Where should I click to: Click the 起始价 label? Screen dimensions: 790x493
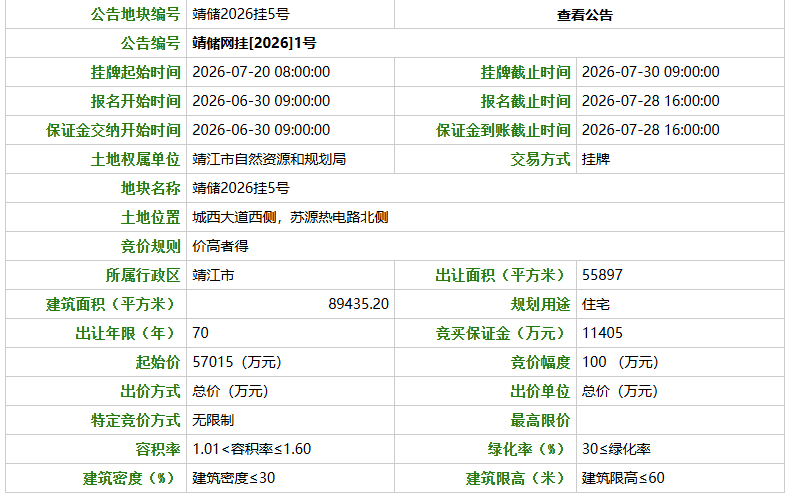coord(158,362)
